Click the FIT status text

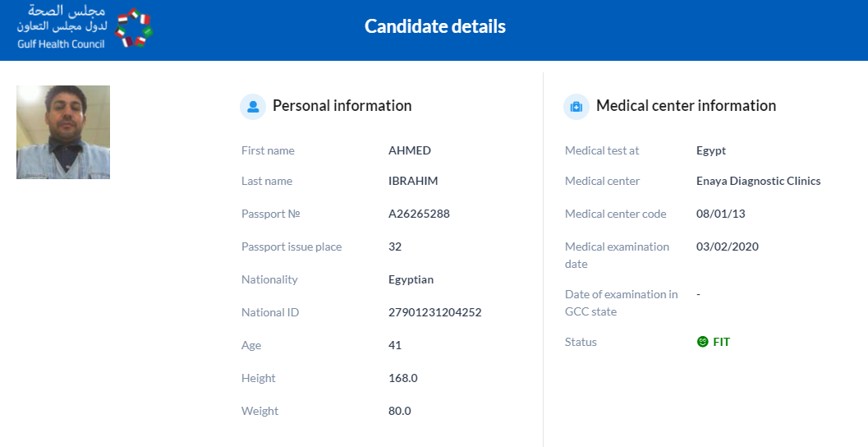coord(721,342)
